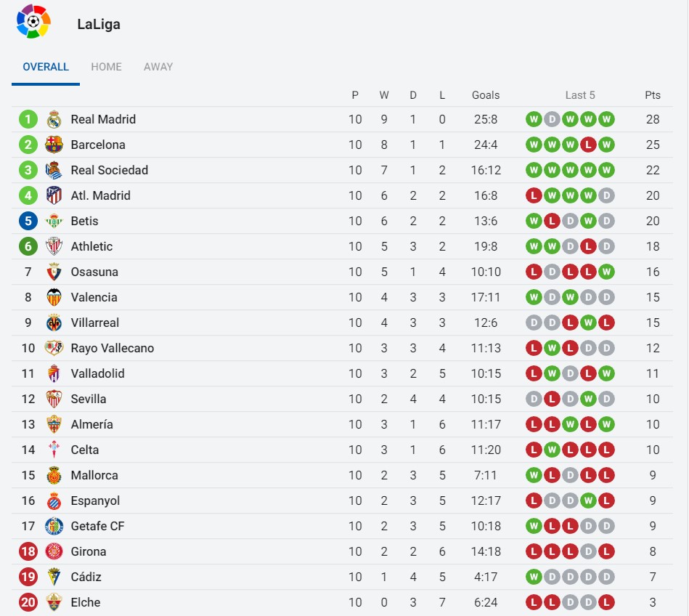Screen dimensions: 689x616
Task: Select the OVERALL standings tab
Action: [46, 67]
